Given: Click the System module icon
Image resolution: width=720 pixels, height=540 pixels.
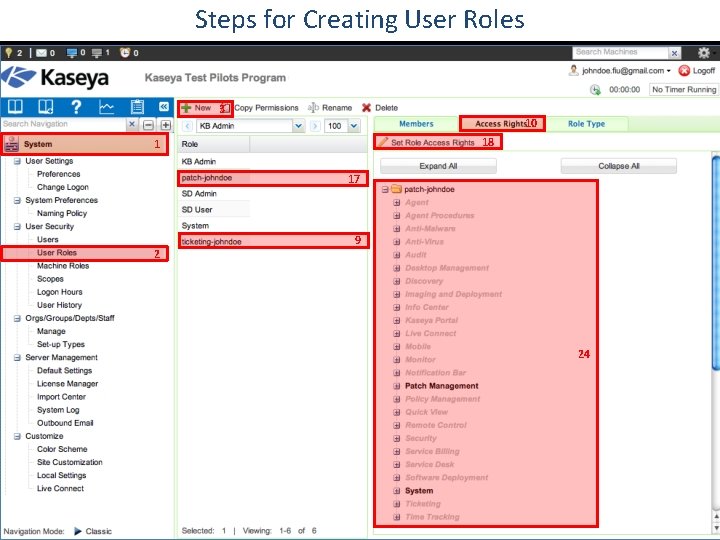Looking at the screenshot, I should 11,144.
